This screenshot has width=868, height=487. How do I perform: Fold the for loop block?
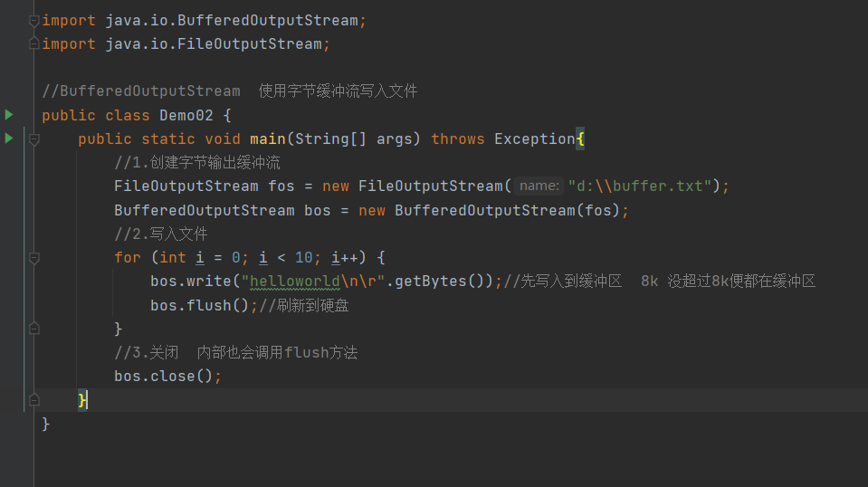tap(33, 258)
